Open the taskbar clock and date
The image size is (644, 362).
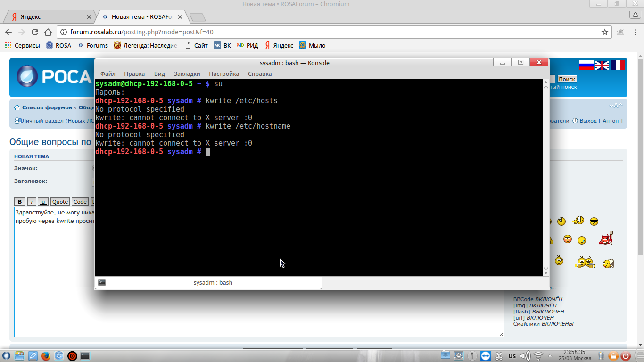574,355
